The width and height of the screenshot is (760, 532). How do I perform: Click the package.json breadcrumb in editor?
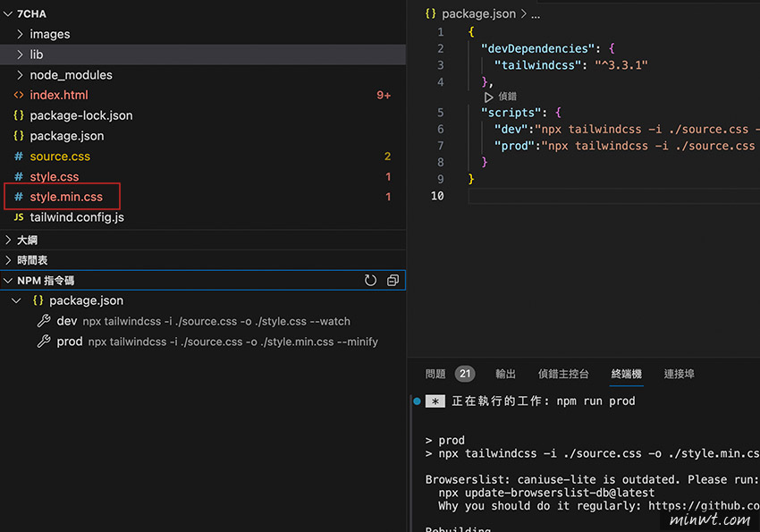coord(478,13)
